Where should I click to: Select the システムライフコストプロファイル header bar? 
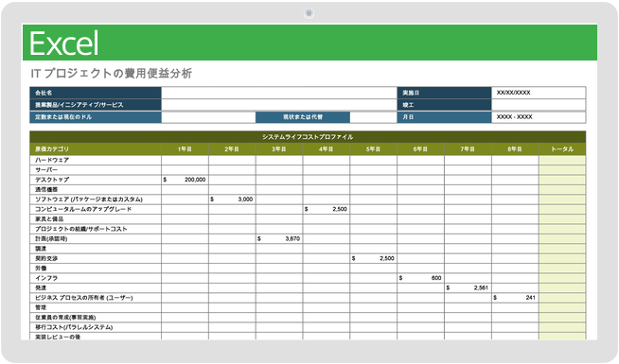tap(308, 137)
